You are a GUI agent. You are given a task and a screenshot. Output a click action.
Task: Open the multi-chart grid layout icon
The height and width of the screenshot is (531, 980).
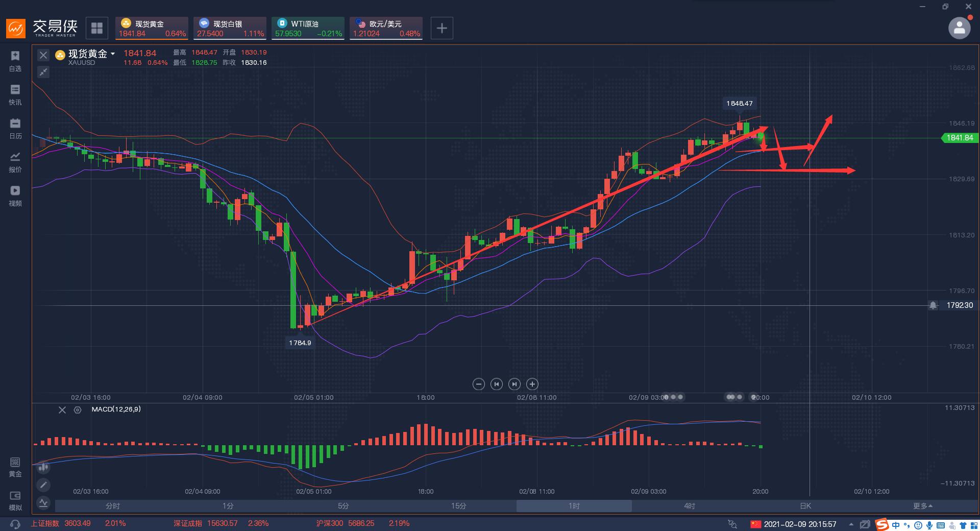(97, 28)
